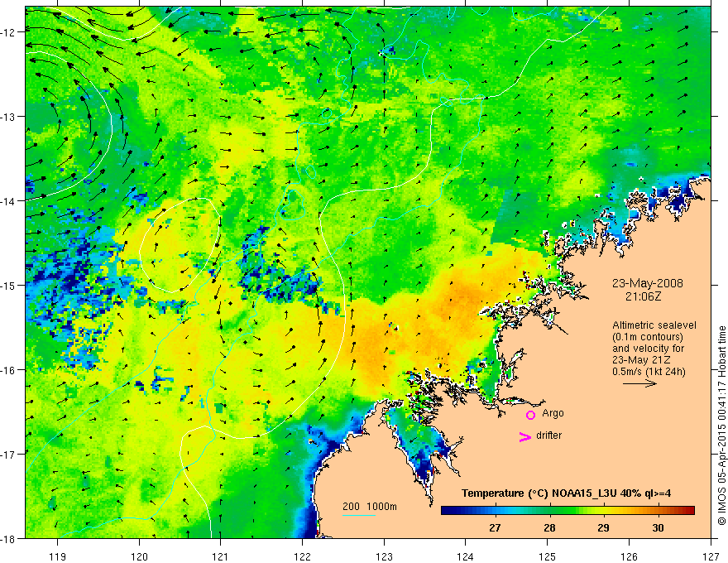Click the '(0.1m contours)' caption line
Image resolution: width=728 pixels, height=563 pixels.
coord(648,337)
